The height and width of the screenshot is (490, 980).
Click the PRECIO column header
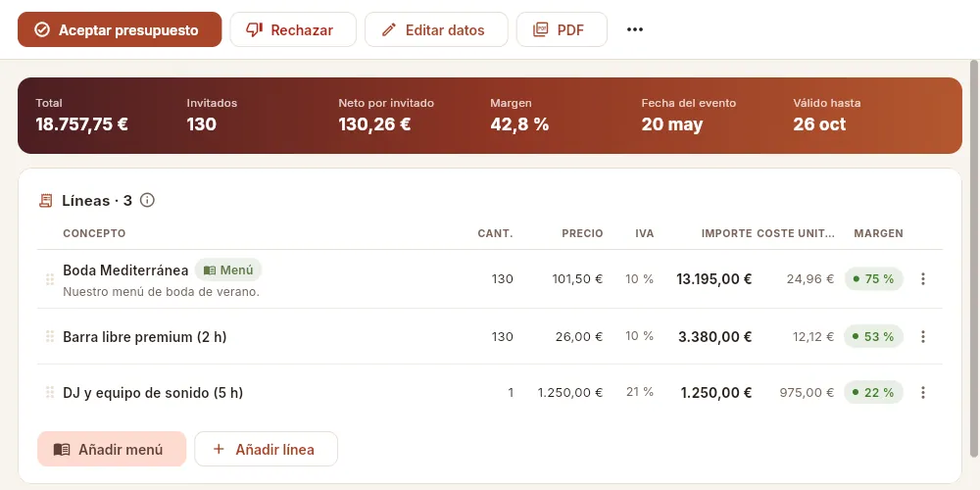pos(582,233)
